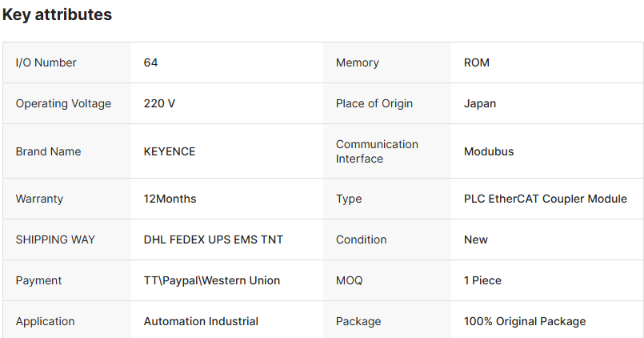Click the Operating Voltage label
Screen dimensions: 644x338
tap(63, 103)
